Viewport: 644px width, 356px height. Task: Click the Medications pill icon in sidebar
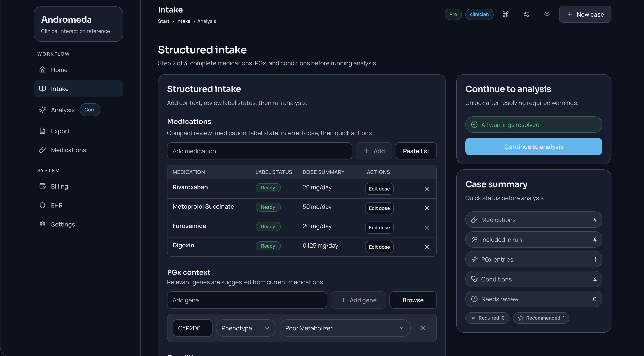point(42,150)
